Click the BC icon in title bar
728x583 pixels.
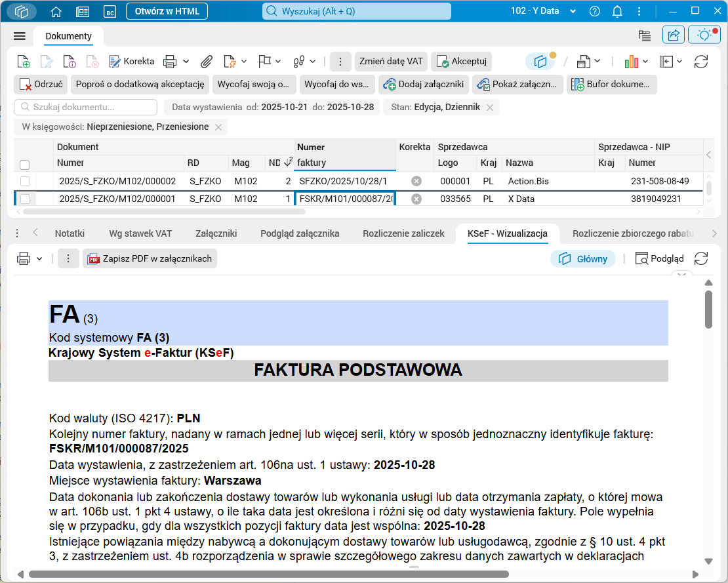(110, 12)
